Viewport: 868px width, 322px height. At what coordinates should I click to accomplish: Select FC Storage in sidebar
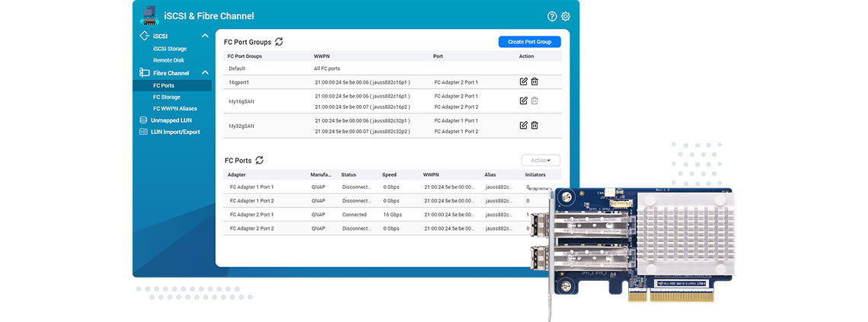click(x=167, y=97)
